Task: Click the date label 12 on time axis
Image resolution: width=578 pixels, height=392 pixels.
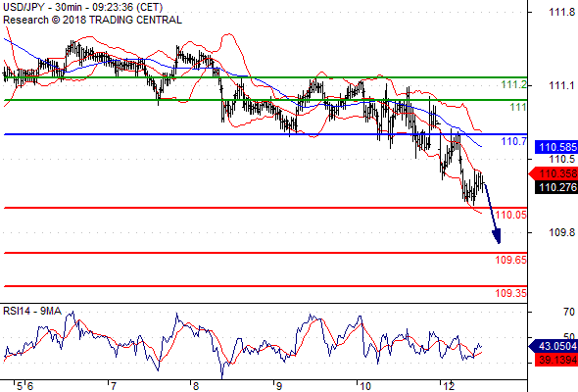Action: [x=449, y=386]
